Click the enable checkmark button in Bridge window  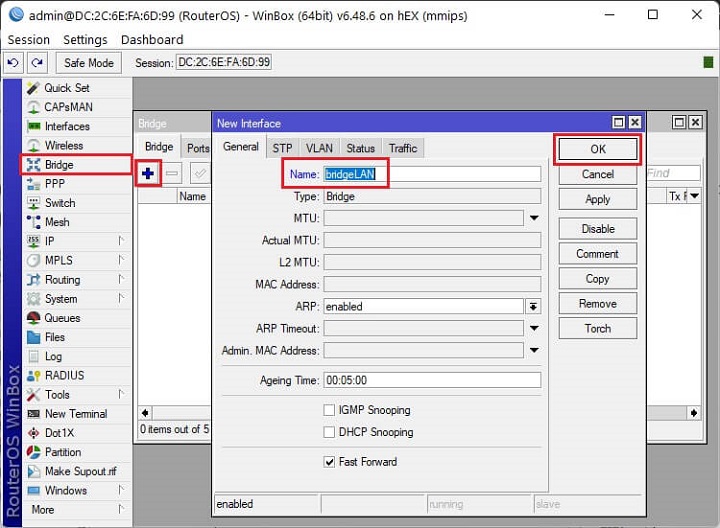[200, 174]
